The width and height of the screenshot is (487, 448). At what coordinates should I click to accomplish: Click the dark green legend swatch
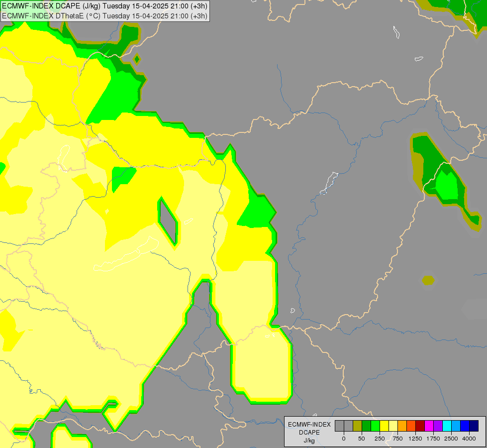click(x=367, y=426)
